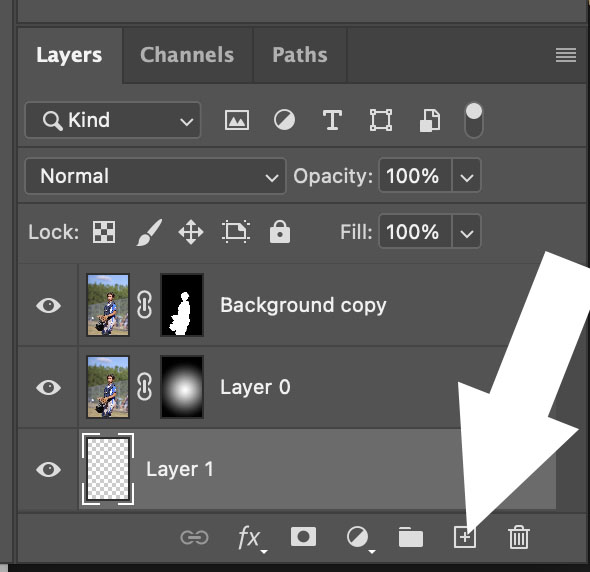Select Layer 1 transparent thumbnail
Viewport: 590px width, 572px height.
coord(108,469)
